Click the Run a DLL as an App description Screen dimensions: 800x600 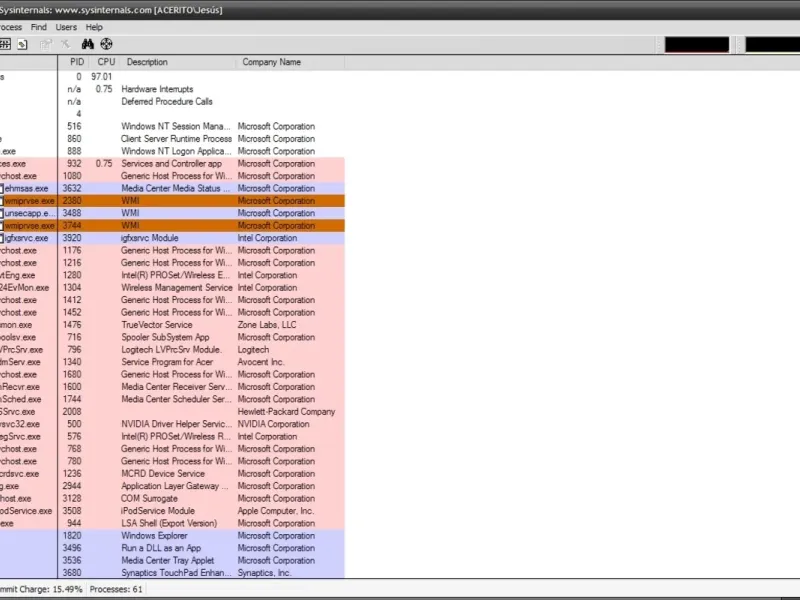coord(161,548)
